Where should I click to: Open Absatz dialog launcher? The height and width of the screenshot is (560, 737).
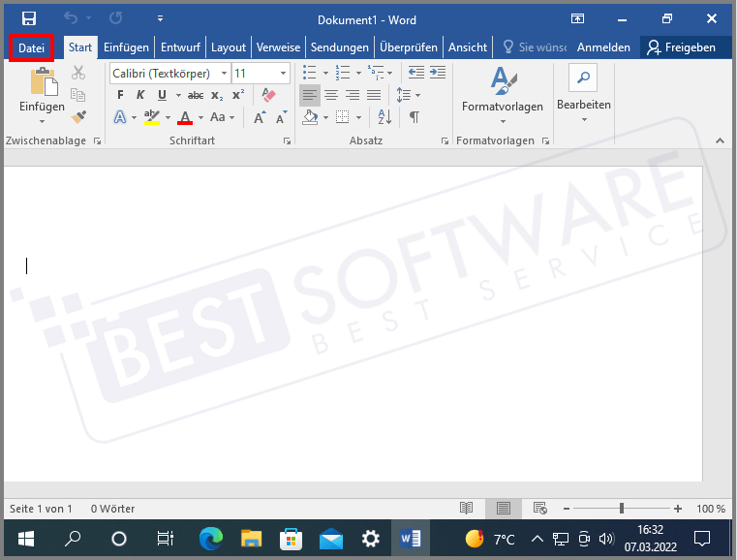pyautogui.click(x=445, y=141)
